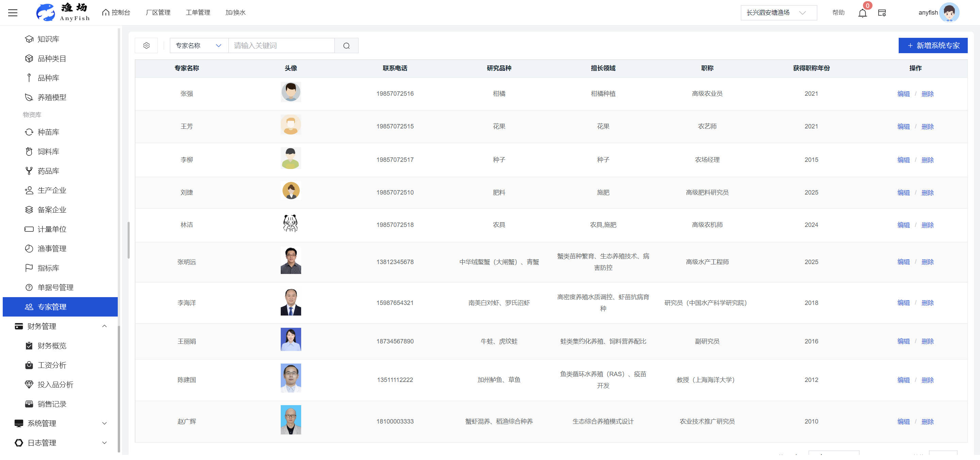Open the window icon beside the bell

pyautogui.click(x=882, y=13)
